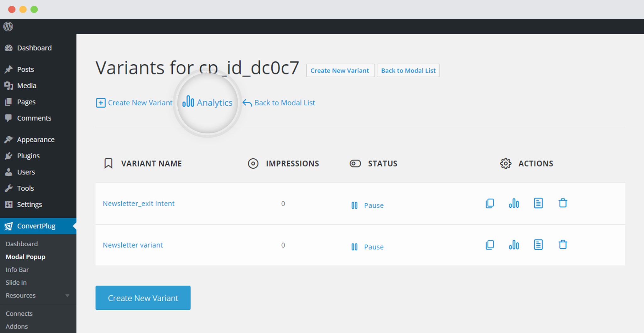Click document icon for Newsletter variant row

(x=538, y=245)
